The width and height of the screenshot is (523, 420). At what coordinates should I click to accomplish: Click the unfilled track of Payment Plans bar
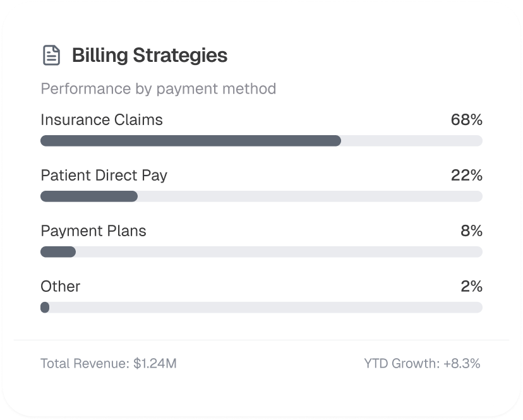[278, 252]
